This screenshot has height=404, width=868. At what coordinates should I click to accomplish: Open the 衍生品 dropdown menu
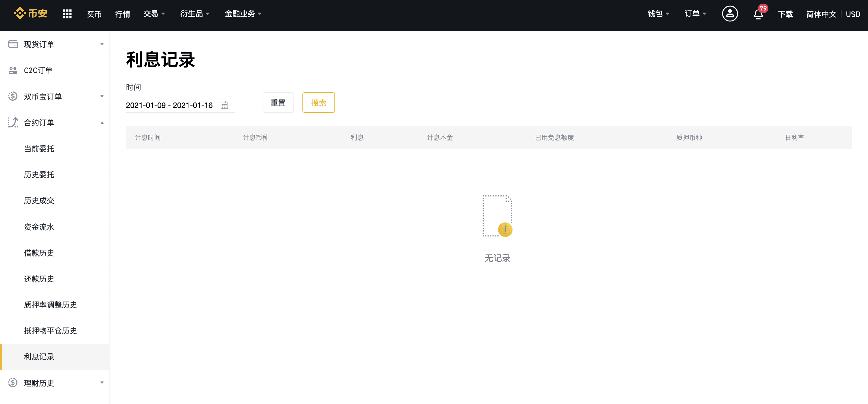194,14
